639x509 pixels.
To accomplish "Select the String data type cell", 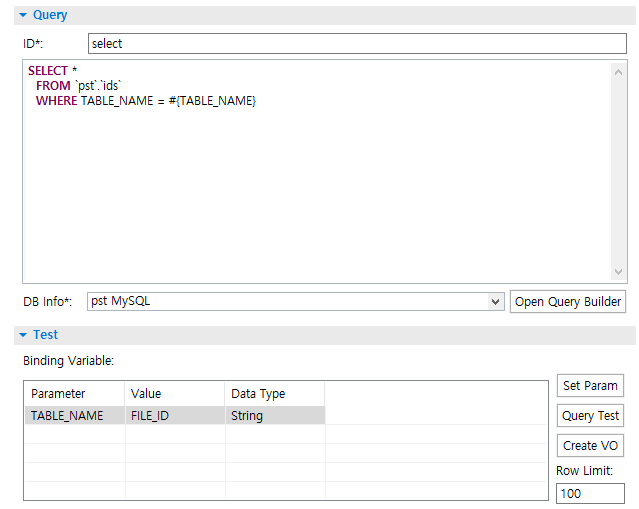I will [274, 416].
